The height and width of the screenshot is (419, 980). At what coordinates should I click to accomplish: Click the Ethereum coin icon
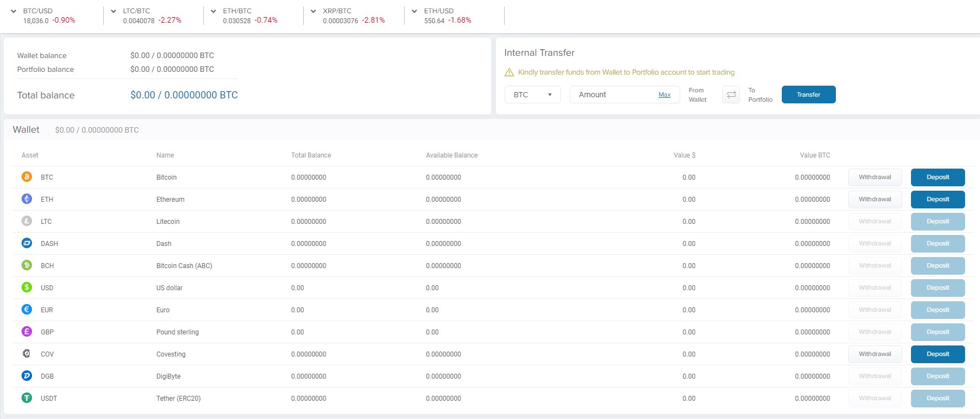pos(27,199)
